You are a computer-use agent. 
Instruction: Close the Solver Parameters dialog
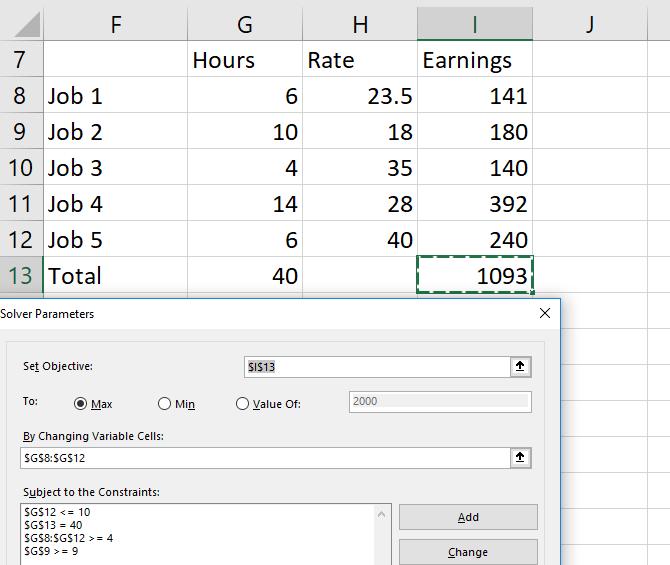pos(545,313)
